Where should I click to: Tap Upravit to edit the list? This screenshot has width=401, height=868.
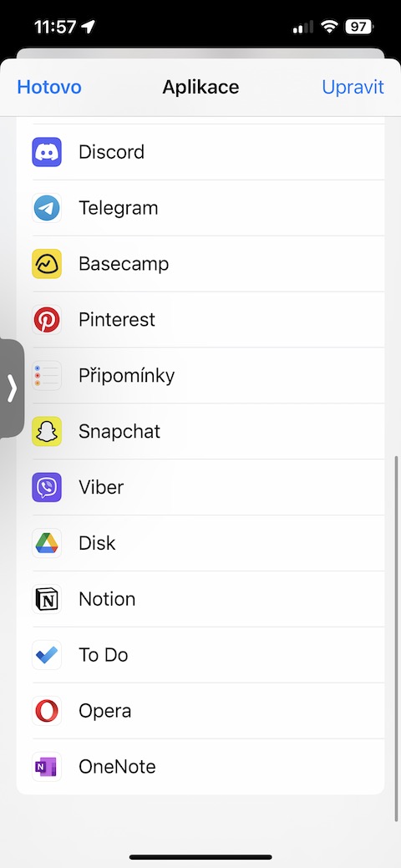coord(353,88)
